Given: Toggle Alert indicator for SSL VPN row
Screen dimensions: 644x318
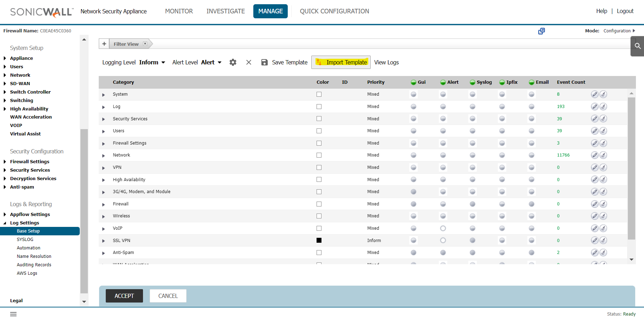Looking at the screenshot, I should [x=443, y=240].
